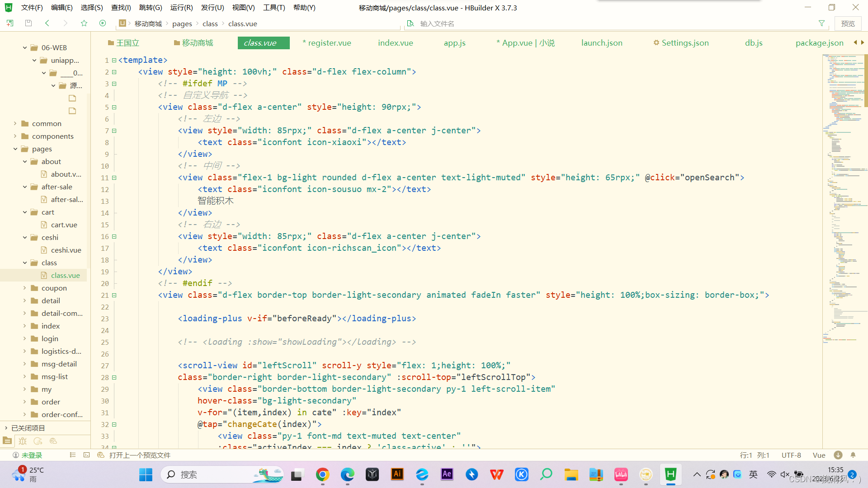Click the 未登录 login link
This screenshot has width=868, height=488.
tap(32, 455)
